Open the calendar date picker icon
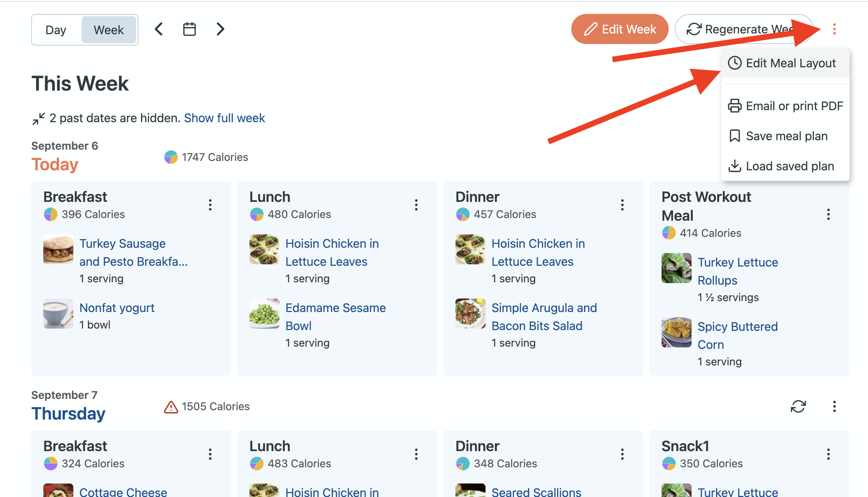868x497 pixels. point(190,29)
